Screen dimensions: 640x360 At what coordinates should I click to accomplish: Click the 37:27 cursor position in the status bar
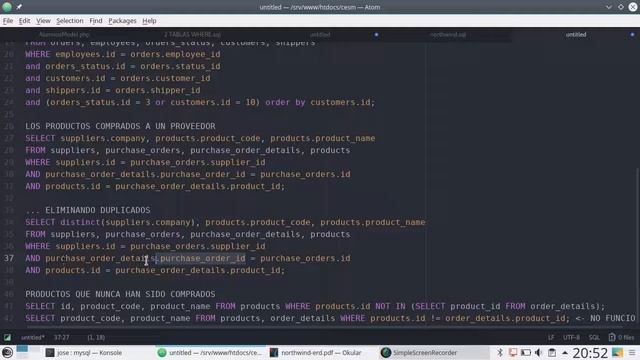62,338
